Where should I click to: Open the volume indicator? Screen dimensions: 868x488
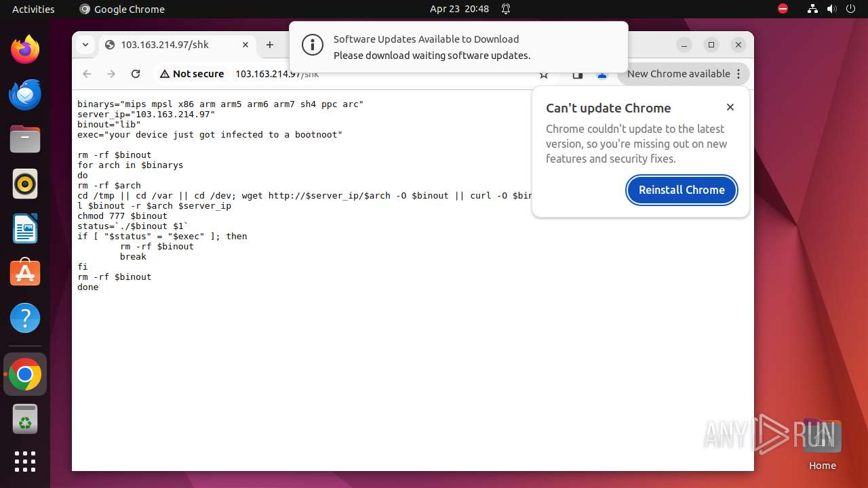pos(831,9)
